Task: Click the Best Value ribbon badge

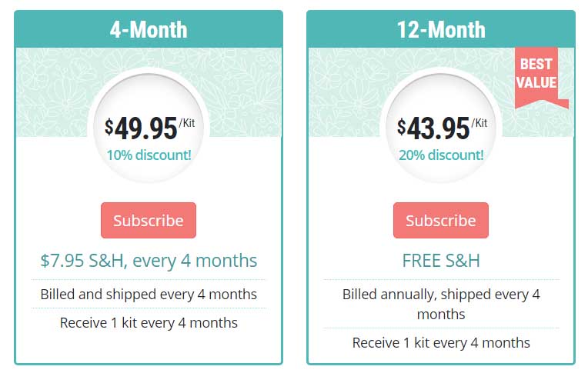Action: click(x=539, y=78)
